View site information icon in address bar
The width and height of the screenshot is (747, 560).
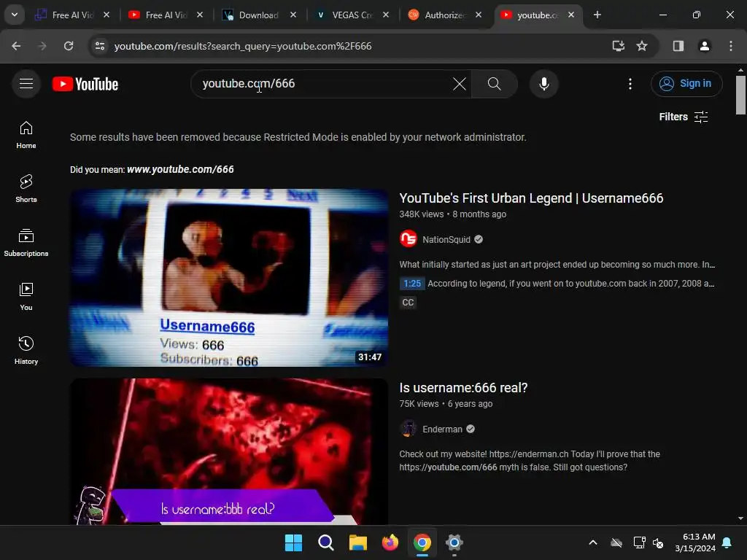pyautogui.click(x=99, y=46)
